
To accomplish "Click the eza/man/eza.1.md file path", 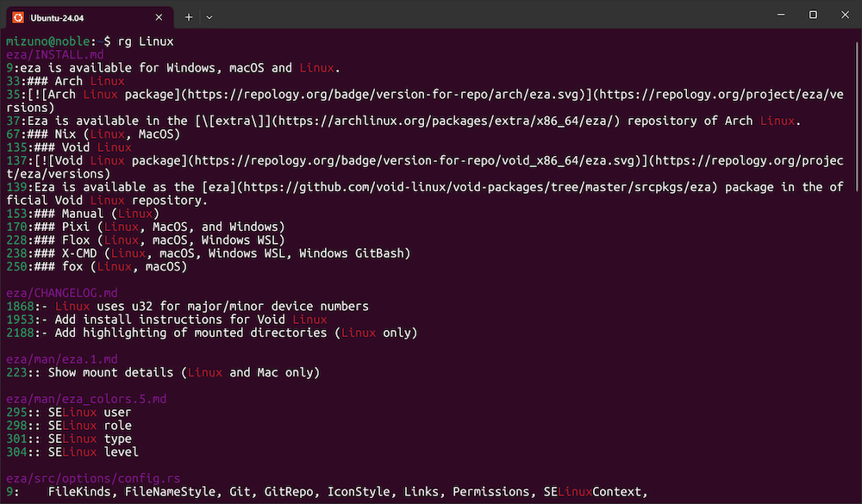I will click(61, 359).
